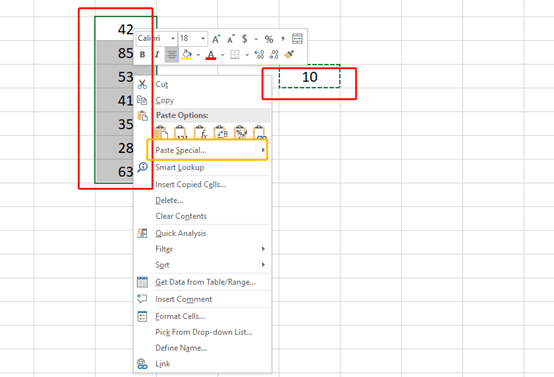
Task: Open Paste Special menu entry
Action: coord(202,150)
